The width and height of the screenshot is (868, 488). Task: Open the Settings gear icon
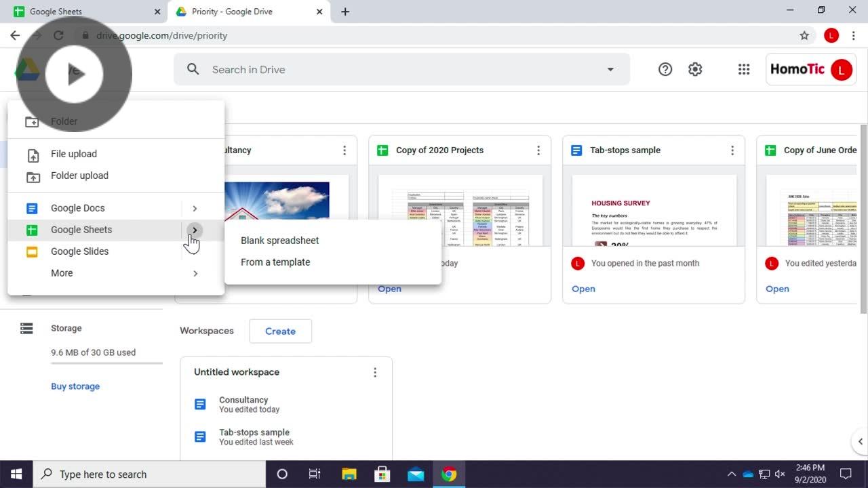click(x=695, y=69)
